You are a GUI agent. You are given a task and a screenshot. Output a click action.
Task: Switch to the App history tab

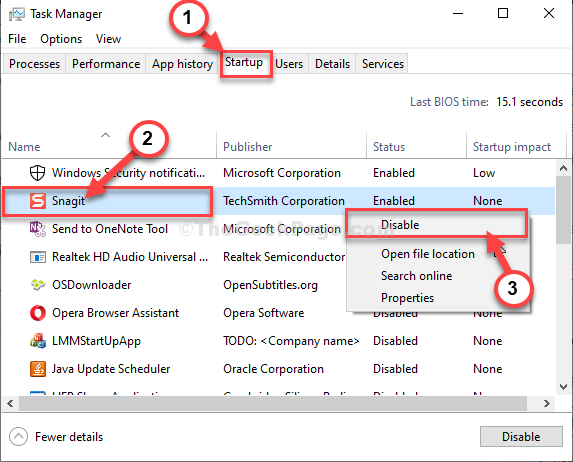(x=182, y=64)
